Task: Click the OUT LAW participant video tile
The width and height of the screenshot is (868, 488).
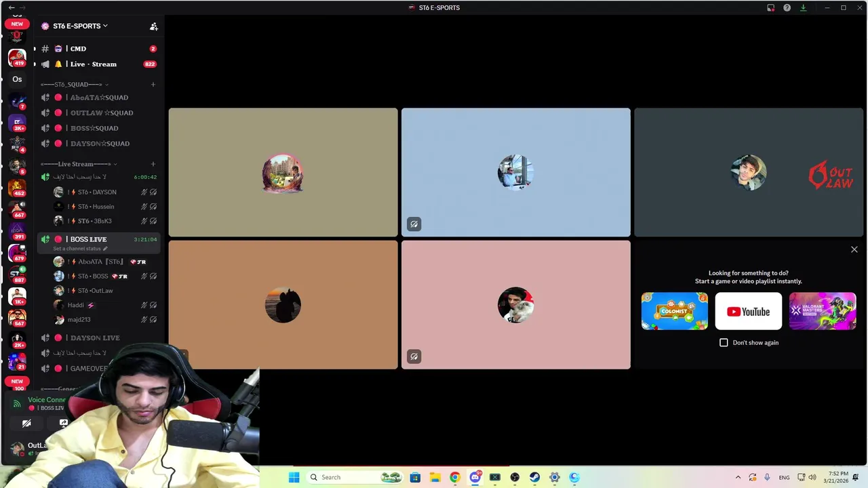Action: [749, 172]
